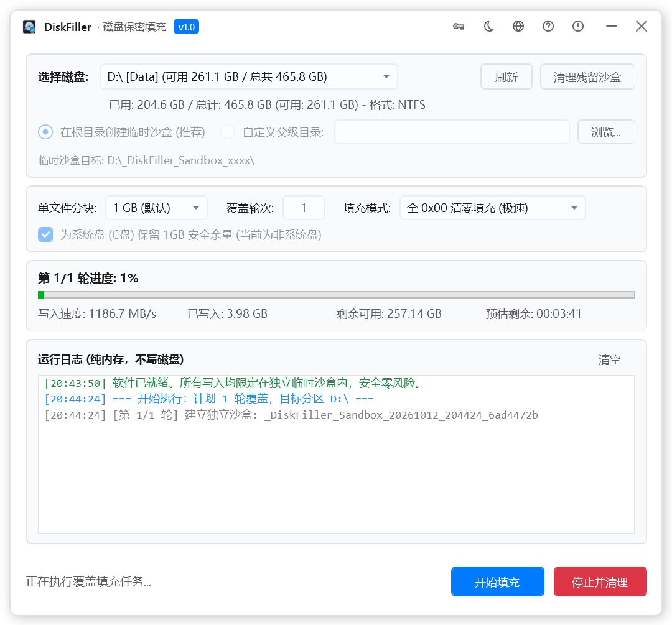Open the language globe icon
This screenshot has height=625, width=672.
518,27
